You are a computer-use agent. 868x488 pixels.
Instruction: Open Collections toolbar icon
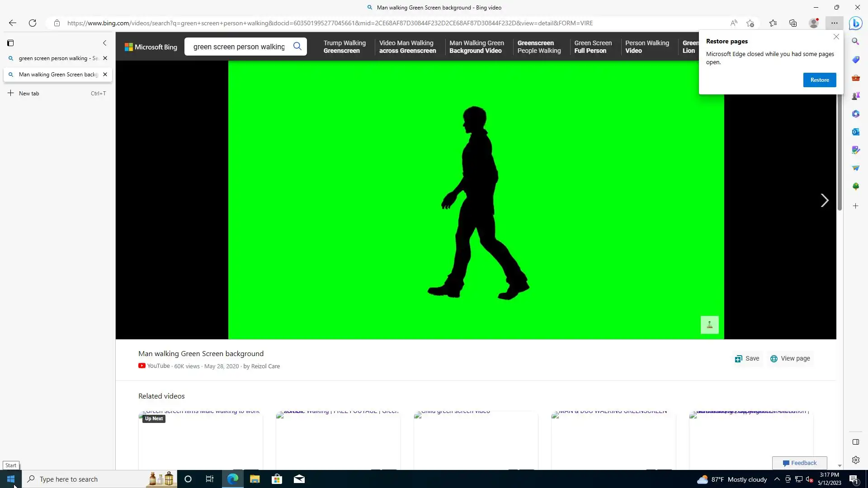(793, 23)
